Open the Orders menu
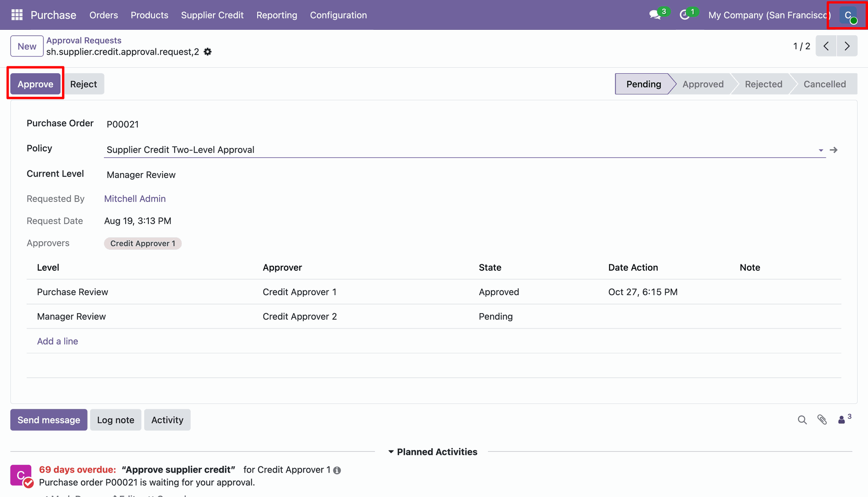Viewport: 868px width, 497px height. (x=104, y=15)
